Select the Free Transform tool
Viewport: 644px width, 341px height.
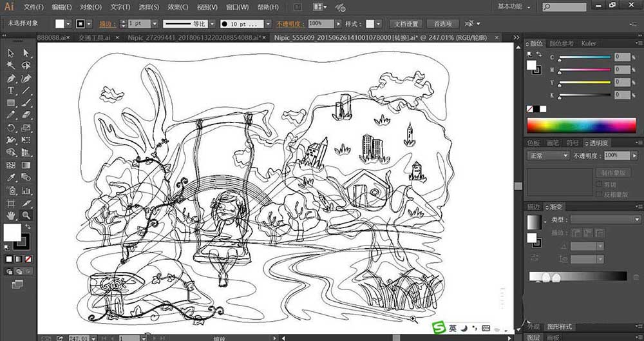tap(26, 141)
